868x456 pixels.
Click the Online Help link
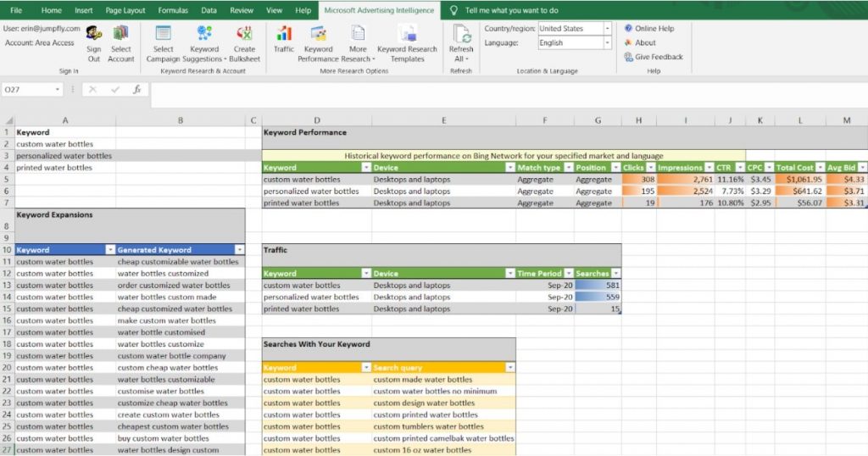point(654,28)
